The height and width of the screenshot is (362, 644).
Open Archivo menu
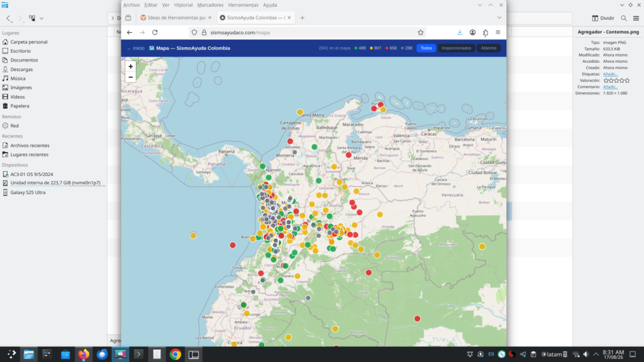click(131, 5)
